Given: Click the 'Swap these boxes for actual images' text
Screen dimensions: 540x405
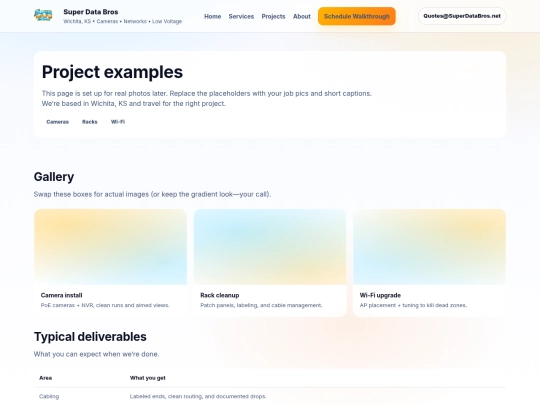Looking at the screenshot, I should (152, 194).
